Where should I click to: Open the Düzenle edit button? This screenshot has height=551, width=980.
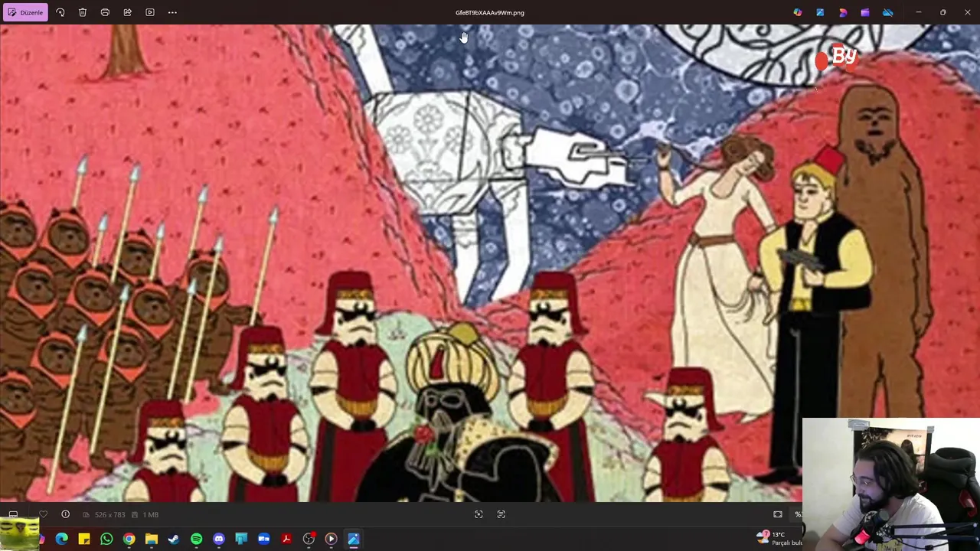[24, 12]
